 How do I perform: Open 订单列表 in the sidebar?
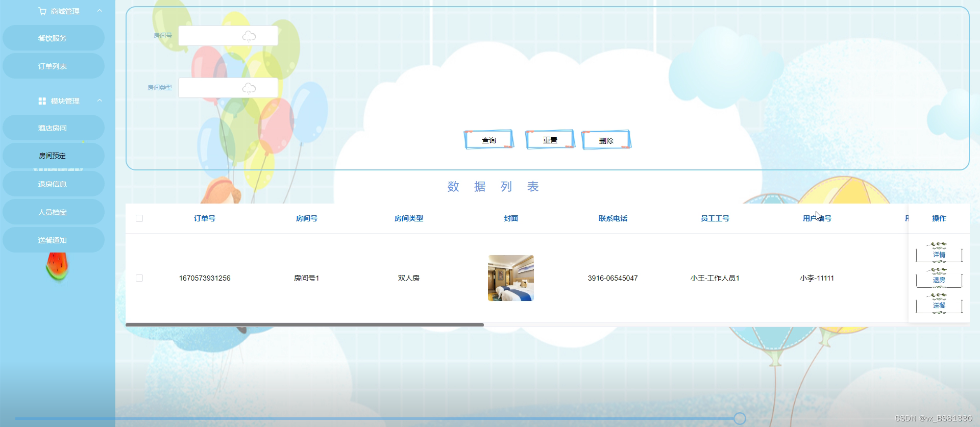point(54,66)
